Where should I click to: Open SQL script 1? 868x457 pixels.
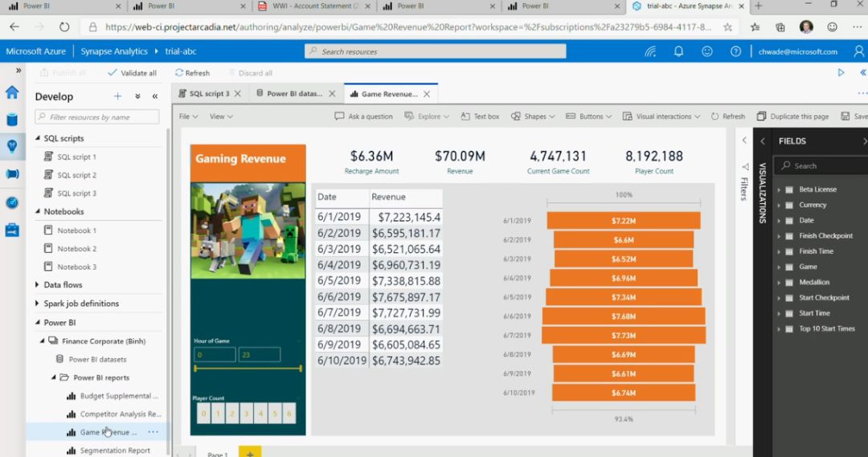click(76, 157)
